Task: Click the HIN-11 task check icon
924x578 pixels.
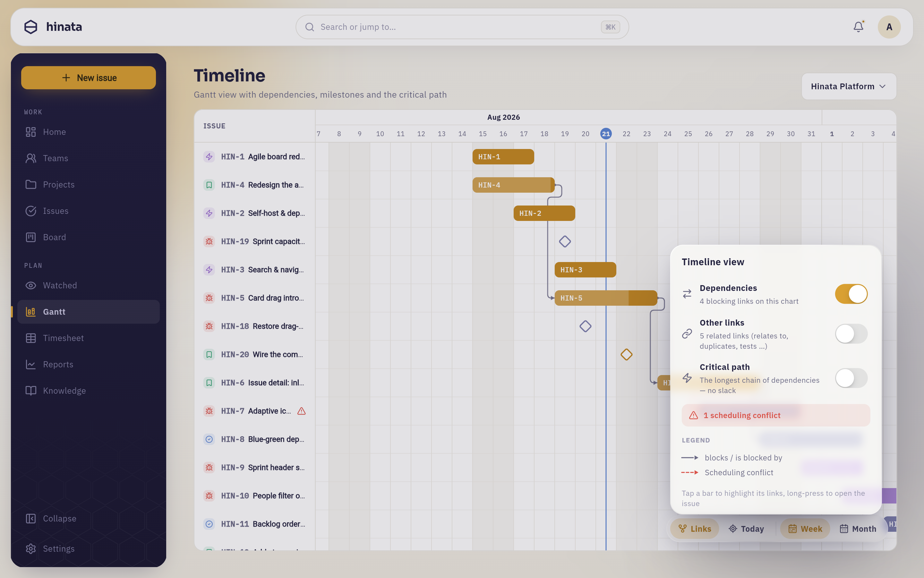Action: (x=209, y=524)
